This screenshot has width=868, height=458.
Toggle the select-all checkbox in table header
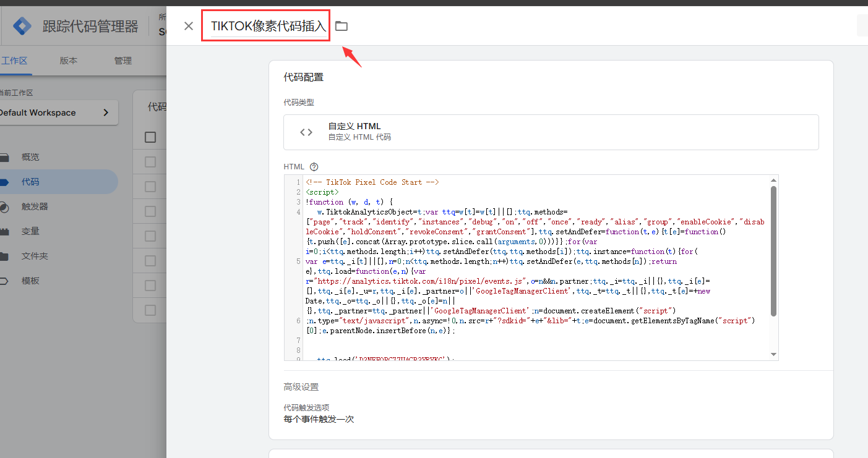tap(150, 137)
